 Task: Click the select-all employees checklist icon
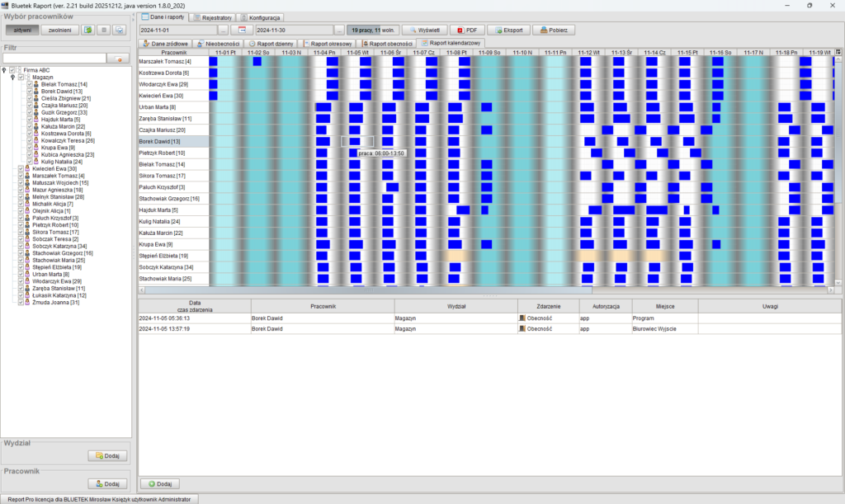[120, 31]
